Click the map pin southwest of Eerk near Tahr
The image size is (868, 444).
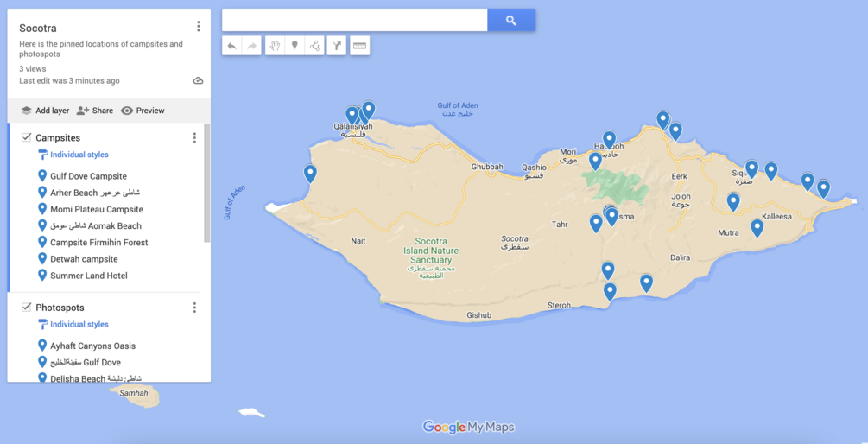pyautogui.click(x=596, y=223)
